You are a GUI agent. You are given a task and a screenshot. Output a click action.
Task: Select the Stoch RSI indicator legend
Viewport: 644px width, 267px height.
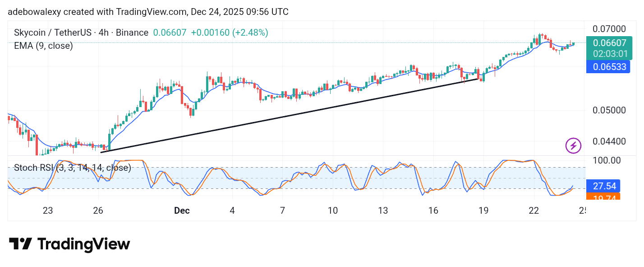coord(72,168)
